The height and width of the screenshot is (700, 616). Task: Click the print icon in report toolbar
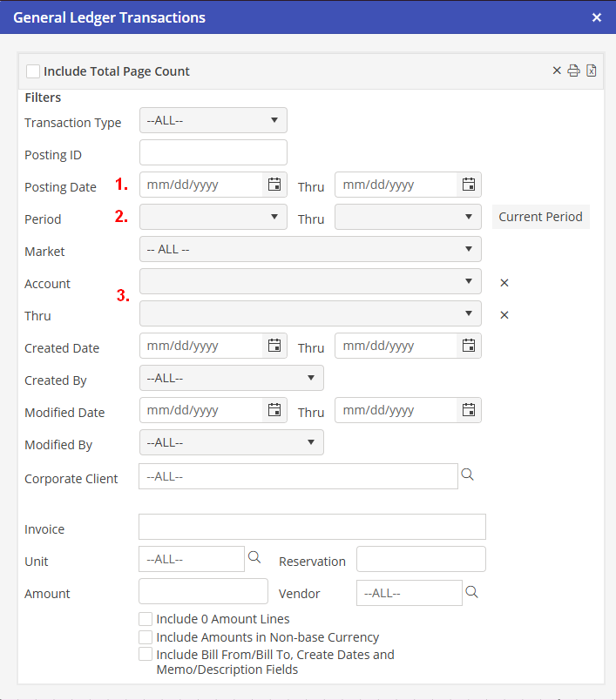(x=573, y=71)
